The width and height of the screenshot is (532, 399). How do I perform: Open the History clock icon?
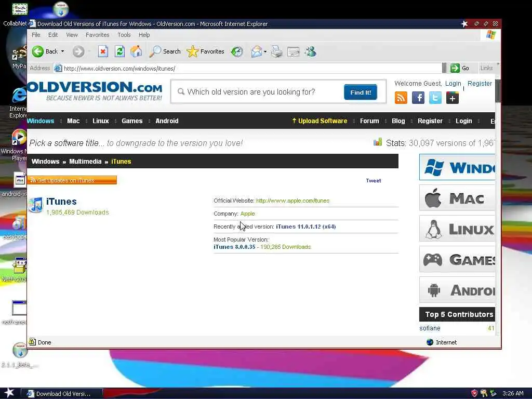pyautogui.click(x=237, y=51)
